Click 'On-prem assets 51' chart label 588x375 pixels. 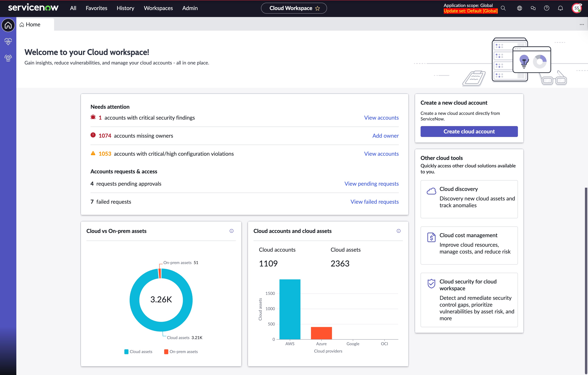(x=181, y=263)
